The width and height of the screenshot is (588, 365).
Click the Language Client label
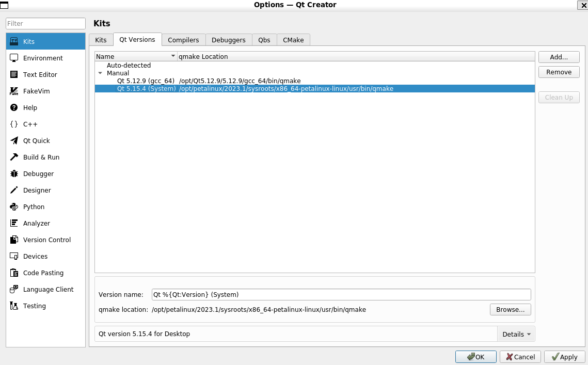tap(49, 289)
